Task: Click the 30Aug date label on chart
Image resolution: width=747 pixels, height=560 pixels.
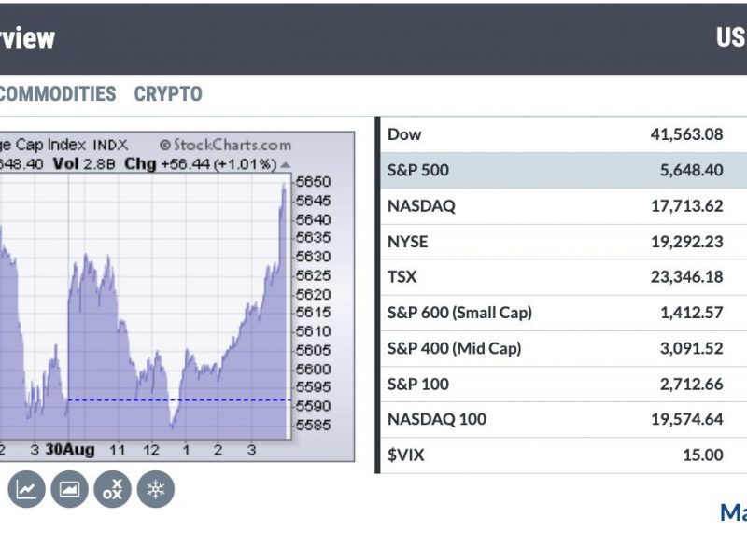Action: click(x=70, y=450)
